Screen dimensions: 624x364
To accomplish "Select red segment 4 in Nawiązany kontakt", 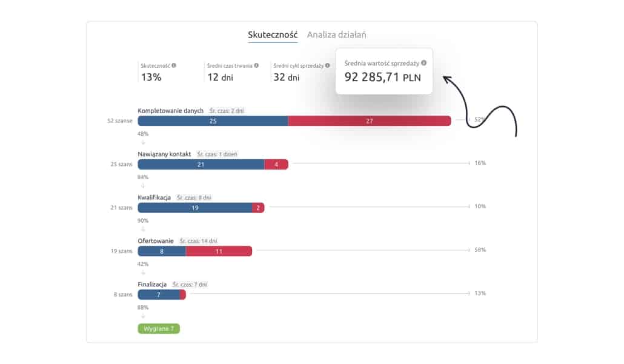I will 276,164.
